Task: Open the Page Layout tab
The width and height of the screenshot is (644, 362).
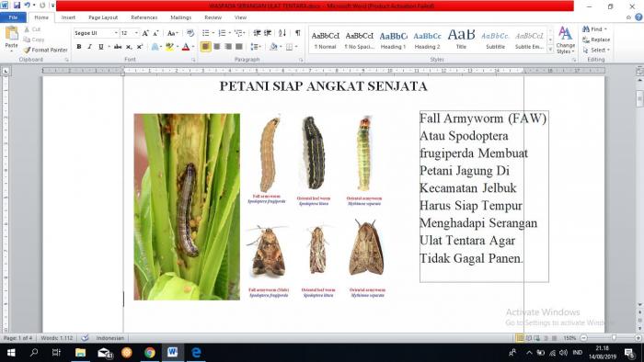Action: click(x=103, y=17)
